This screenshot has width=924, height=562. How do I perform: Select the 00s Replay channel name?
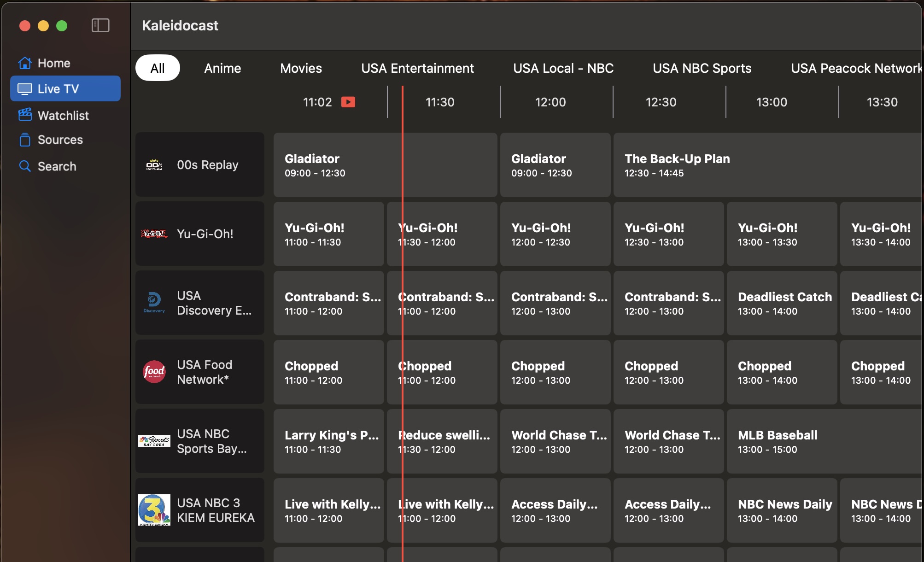tap(208, 165)
